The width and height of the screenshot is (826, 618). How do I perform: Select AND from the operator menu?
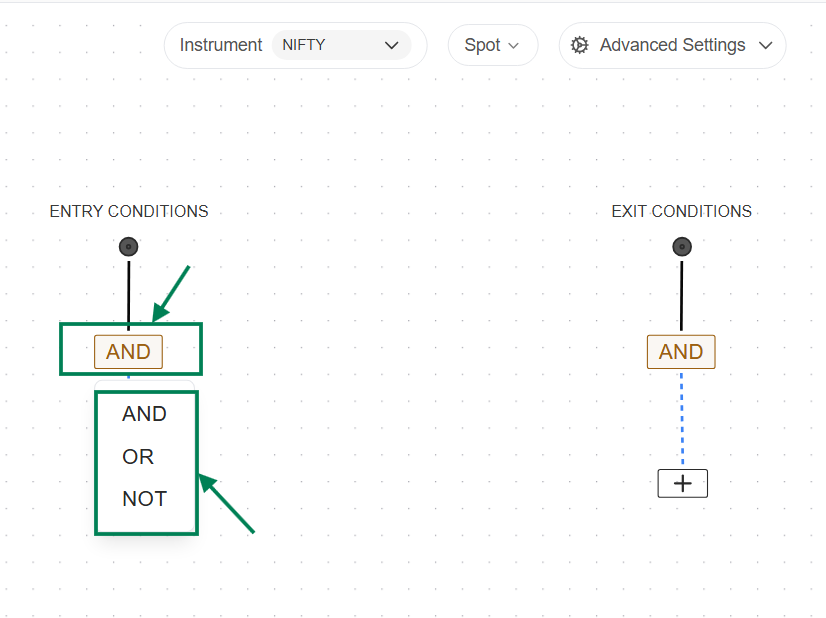pos(144,414)
